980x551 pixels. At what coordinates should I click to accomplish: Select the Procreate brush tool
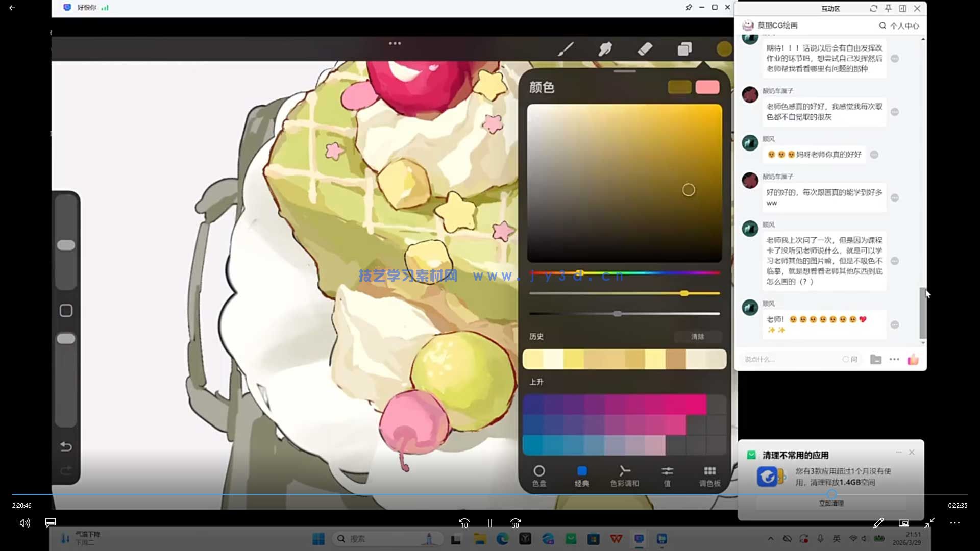[566, 49]
